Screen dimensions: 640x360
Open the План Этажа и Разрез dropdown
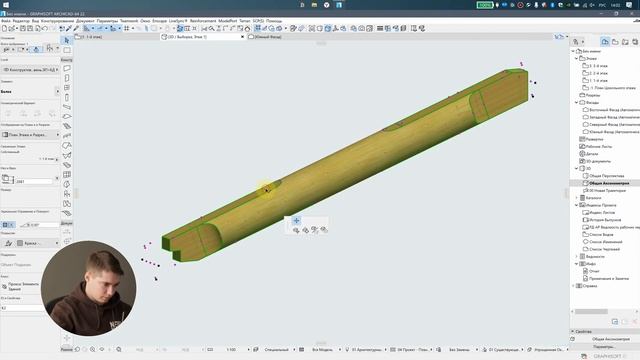31,134
